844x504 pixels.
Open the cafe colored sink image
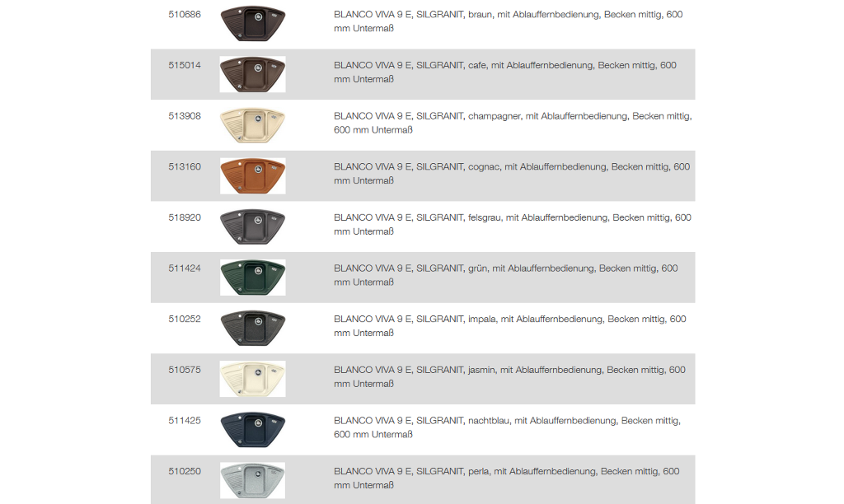click(252, 74)
